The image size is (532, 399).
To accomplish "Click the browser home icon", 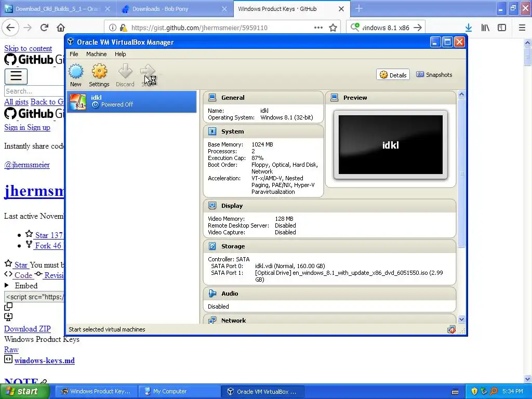I will [61, 28].
